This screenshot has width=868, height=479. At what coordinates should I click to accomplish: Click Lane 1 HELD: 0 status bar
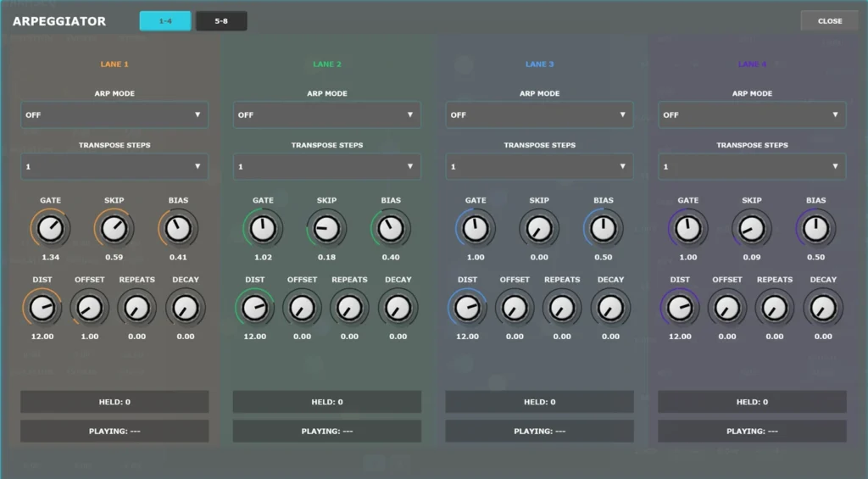point(114,402)
